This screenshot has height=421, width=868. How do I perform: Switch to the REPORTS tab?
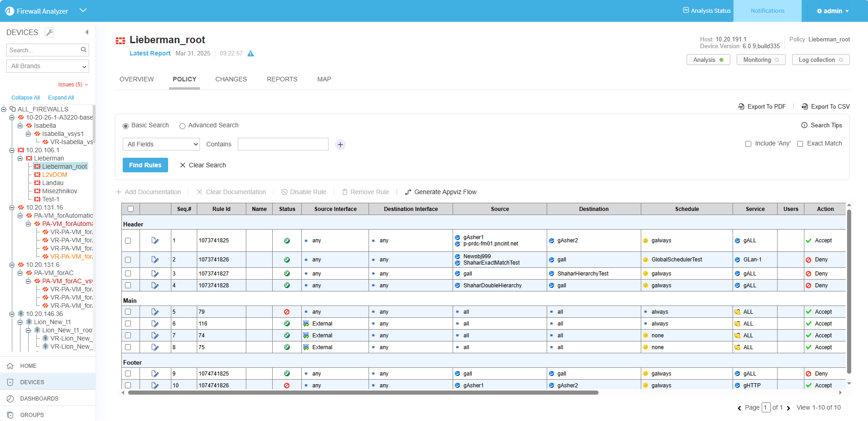282,79
